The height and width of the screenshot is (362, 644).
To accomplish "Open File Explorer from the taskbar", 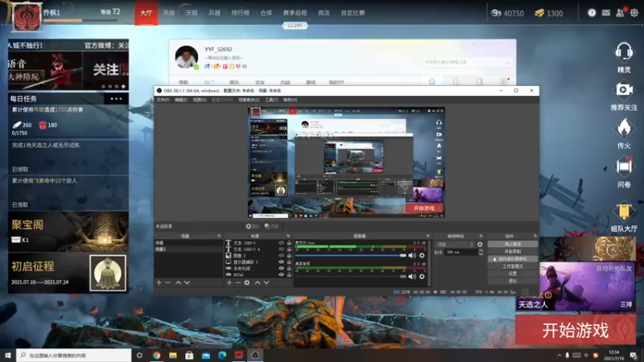I will 173,355.
